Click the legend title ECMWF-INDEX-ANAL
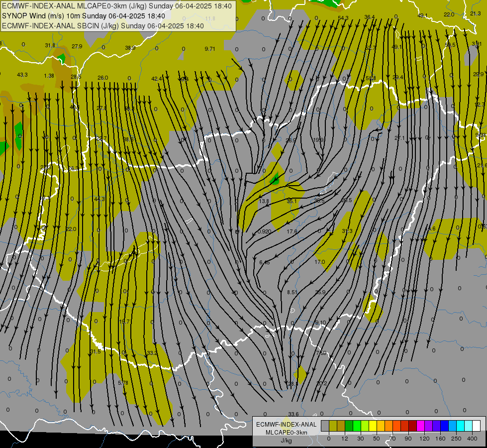Screen dimensions: 487x448 pyautogui.click(x=287, y=425)
